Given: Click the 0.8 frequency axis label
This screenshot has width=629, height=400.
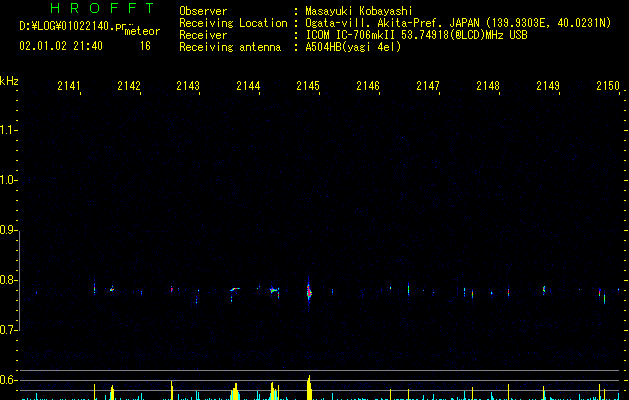Looking at the screenshot, I should [x=8, y=280].
